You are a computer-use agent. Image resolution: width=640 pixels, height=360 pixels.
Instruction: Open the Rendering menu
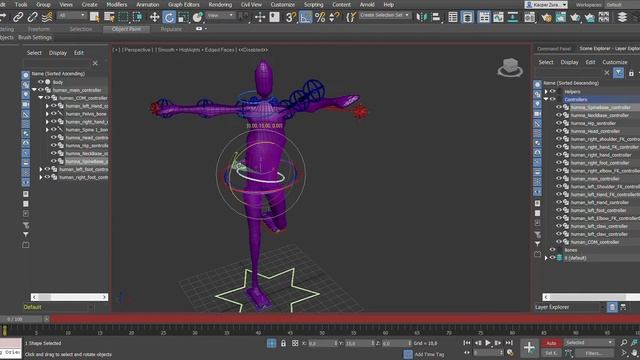pyautogui.click(x=220, y=4)
